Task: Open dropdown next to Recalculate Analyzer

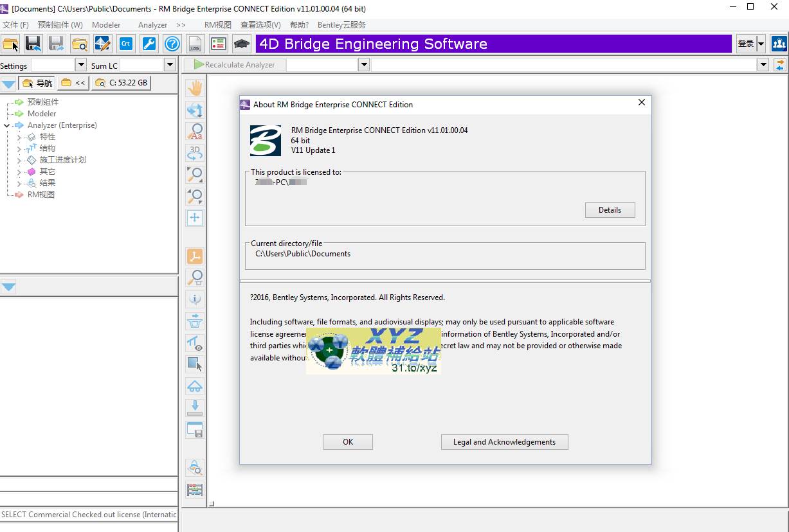Action: [364, 65]
